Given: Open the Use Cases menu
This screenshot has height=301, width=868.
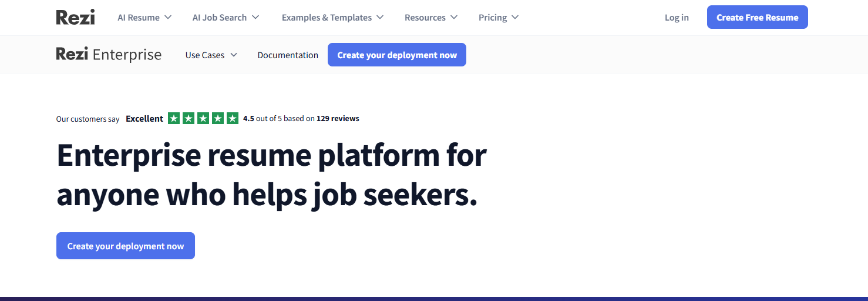Looking at the screenshot, I should coord(211,55).
